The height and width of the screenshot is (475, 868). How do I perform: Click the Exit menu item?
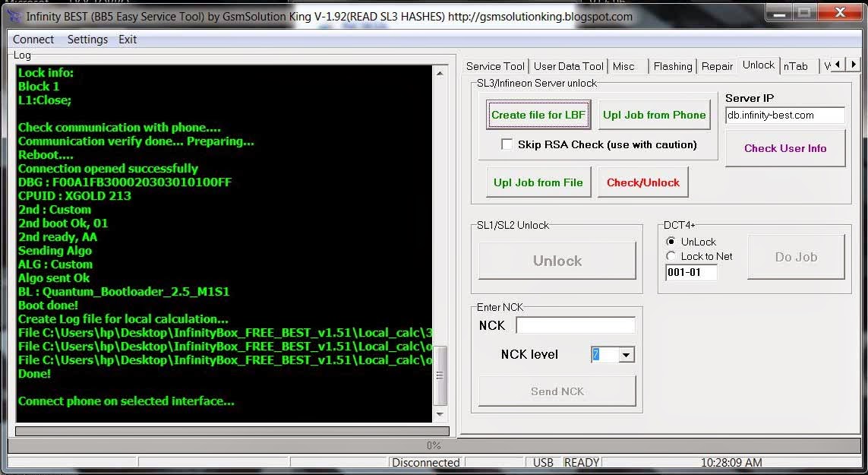point(128,40)
